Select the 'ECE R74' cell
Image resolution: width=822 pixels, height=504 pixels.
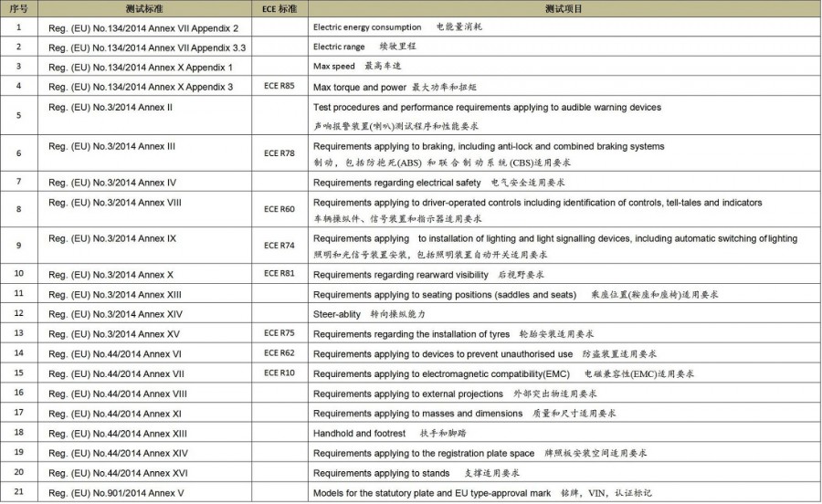coord(279,246)
